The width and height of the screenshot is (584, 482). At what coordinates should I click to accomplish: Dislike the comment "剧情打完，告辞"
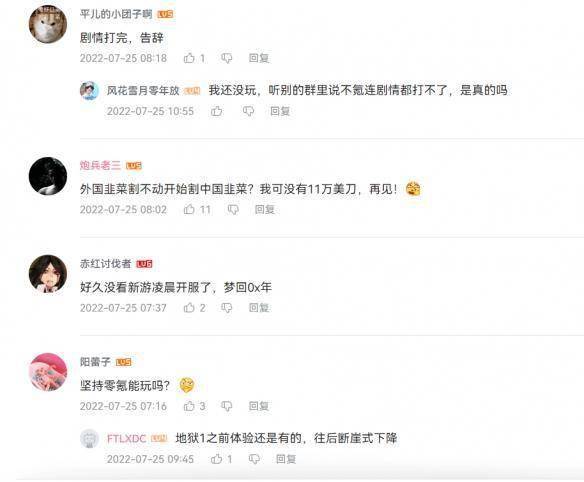tap(226, 58)
